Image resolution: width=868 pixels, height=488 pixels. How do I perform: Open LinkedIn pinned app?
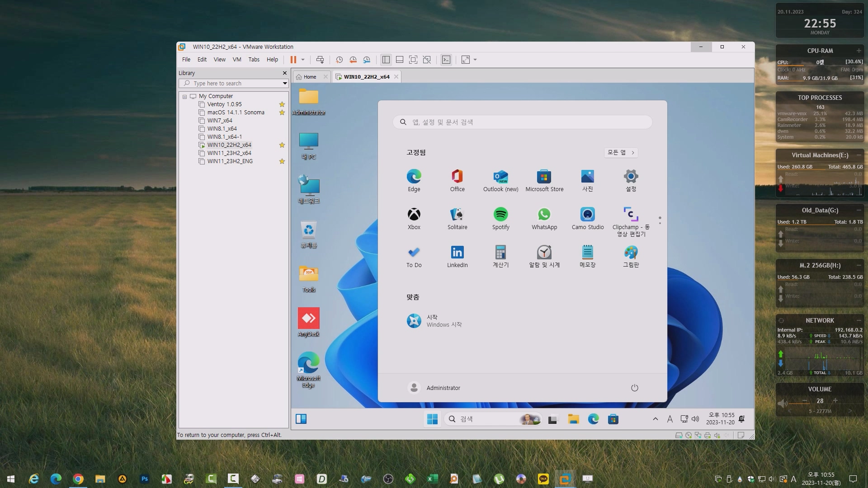(457, 256)
